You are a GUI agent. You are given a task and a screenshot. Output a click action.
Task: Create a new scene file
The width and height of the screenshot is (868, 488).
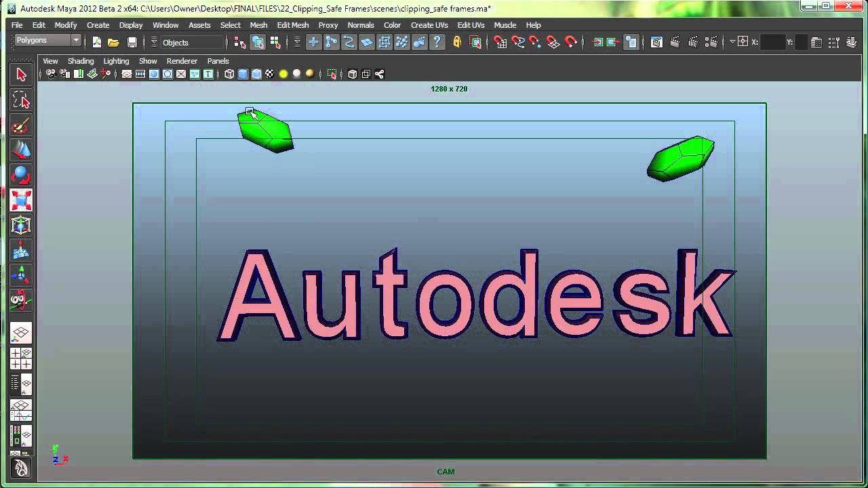pos(97,42)
